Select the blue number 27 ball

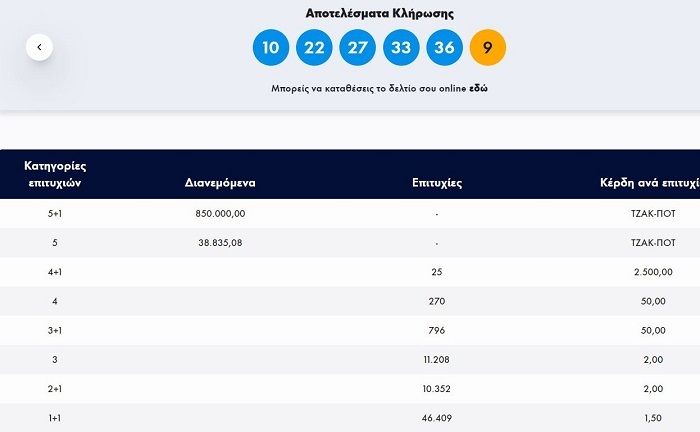click(x=357, y=47)
